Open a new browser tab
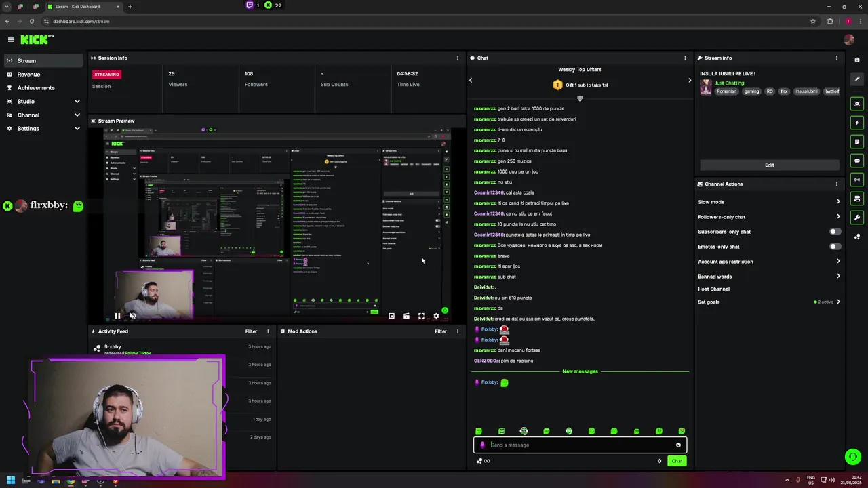 pos(130,7)
